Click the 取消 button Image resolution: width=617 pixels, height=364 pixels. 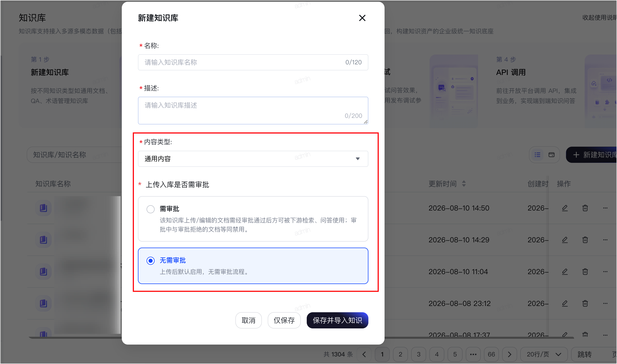point(248,320)
